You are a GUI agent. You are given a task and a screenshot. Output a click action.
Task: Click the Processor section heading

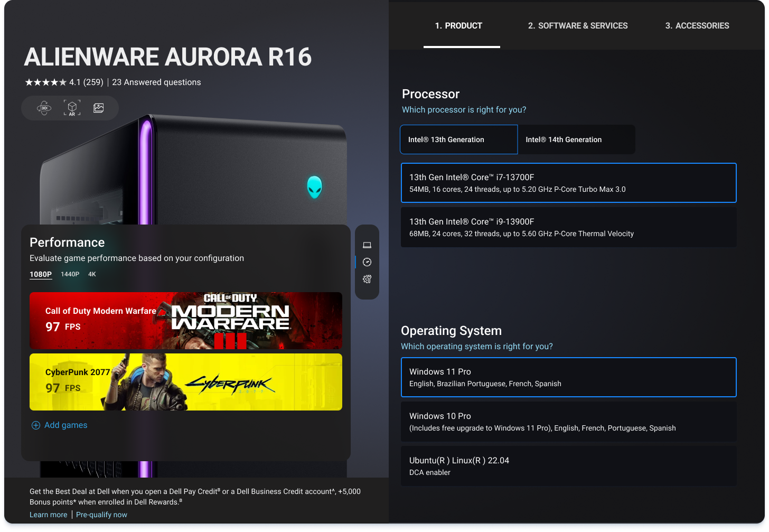tap(430, 94)
